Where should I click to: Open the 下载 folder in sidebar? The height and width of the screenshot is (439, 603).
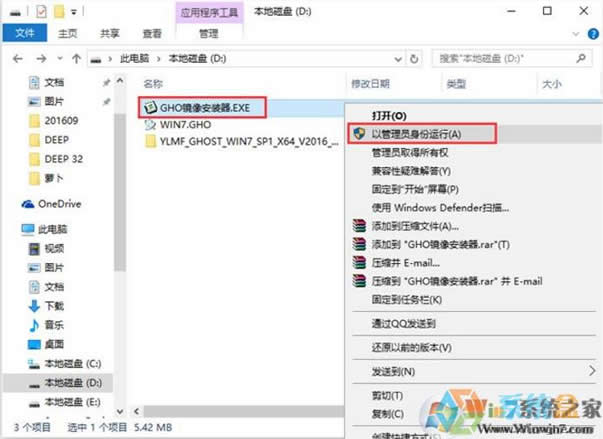click(x=54, y=304)
